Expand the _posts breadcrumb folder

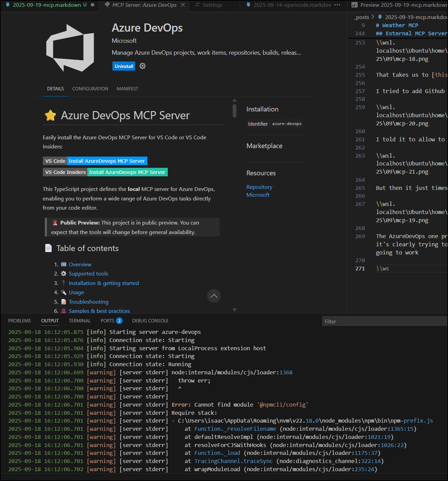click(x=362, y=17)
